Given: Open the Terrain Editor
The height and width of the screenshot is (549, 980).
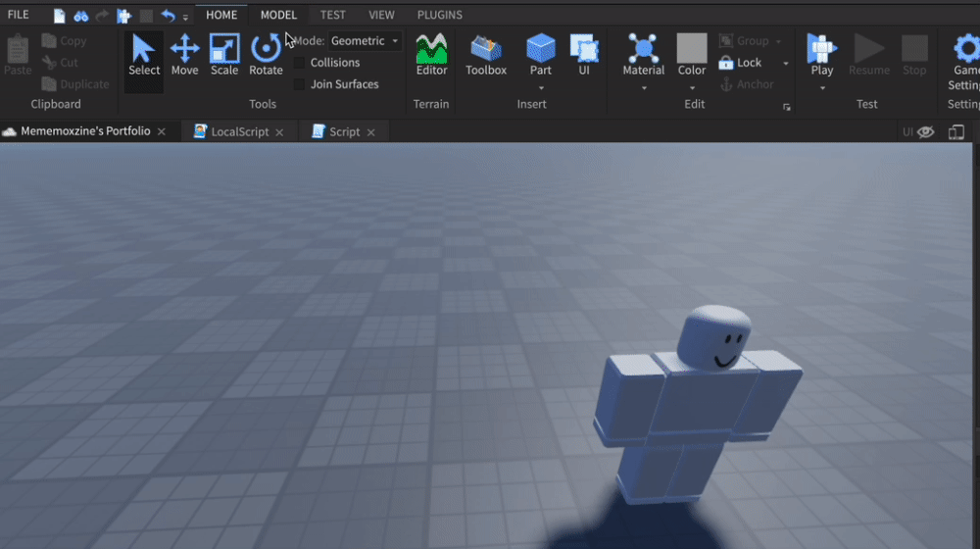Looking at the screenshot, I should tap(431, 56).
